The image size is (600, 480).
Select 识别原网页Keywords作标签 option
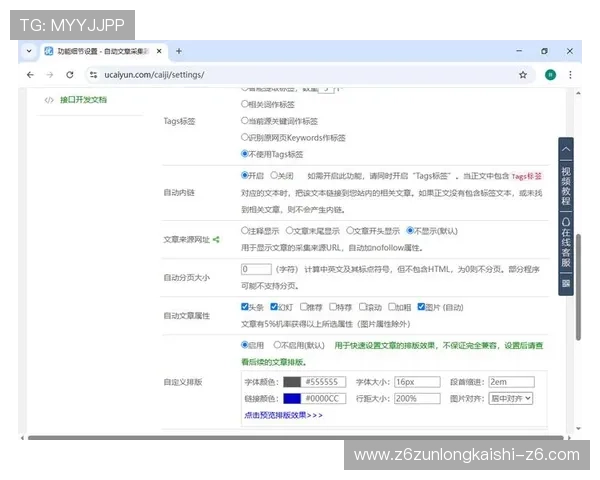tap(245, 137)
